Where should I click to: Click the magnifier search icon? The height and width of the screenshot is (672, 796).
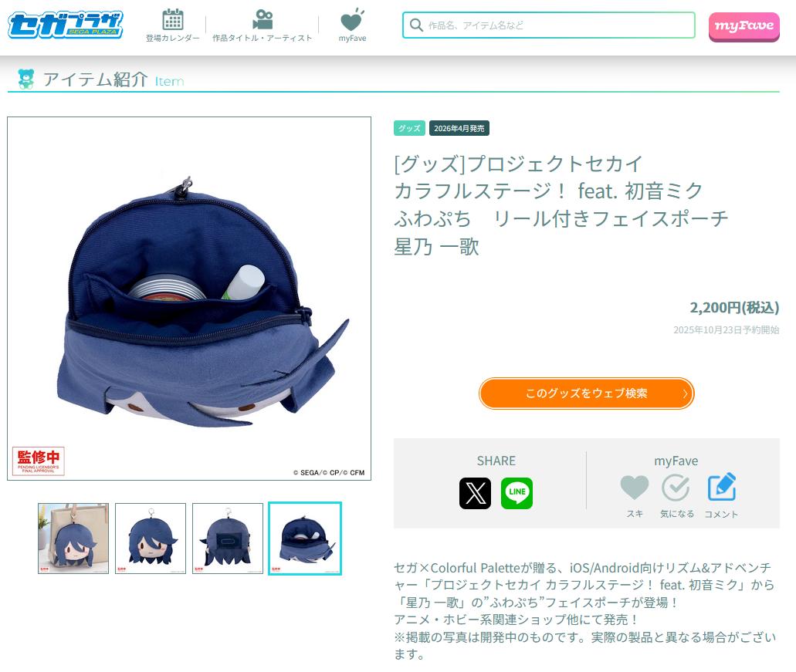click(416, 25)
